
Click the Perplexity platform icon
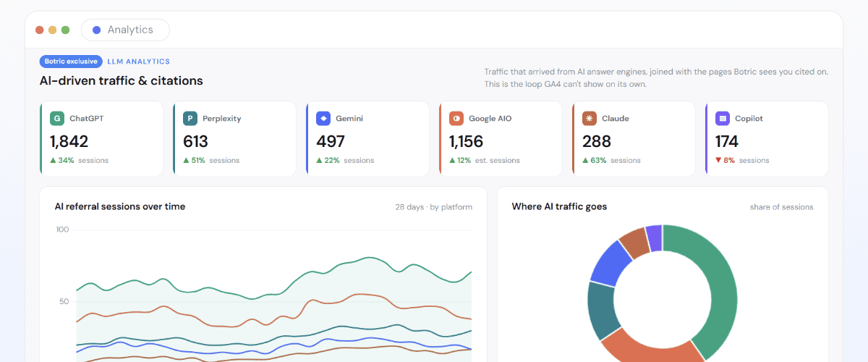coord(190,119)
